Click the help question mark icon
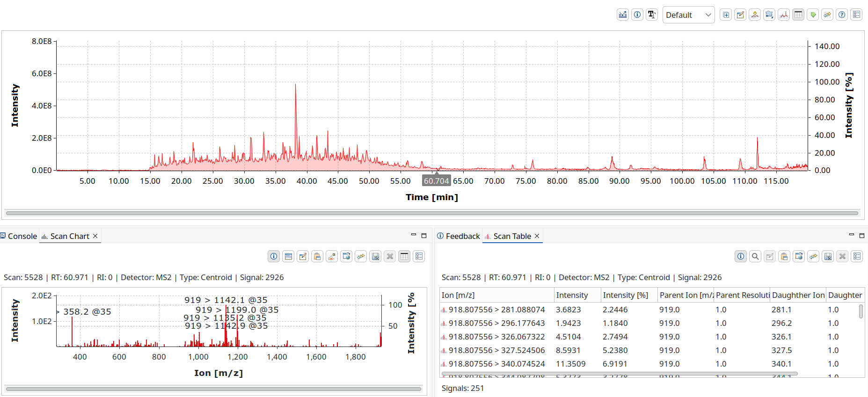This screenshot has height=397, width=868. (x=842, y=15)
